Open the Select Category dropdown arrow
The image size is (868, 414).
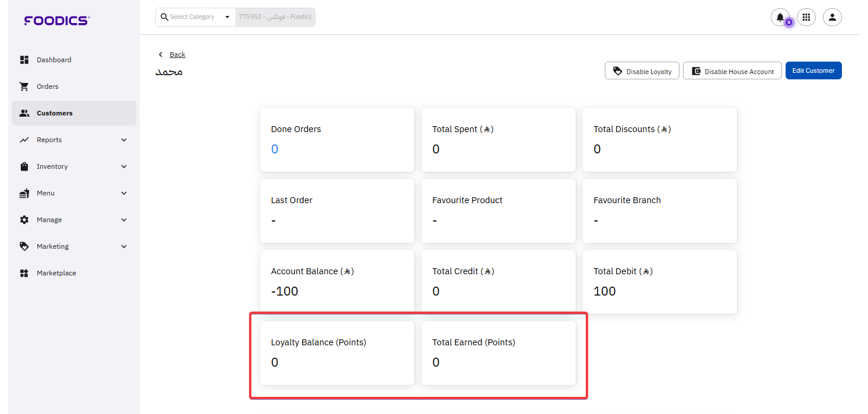(x=227, y=17)
